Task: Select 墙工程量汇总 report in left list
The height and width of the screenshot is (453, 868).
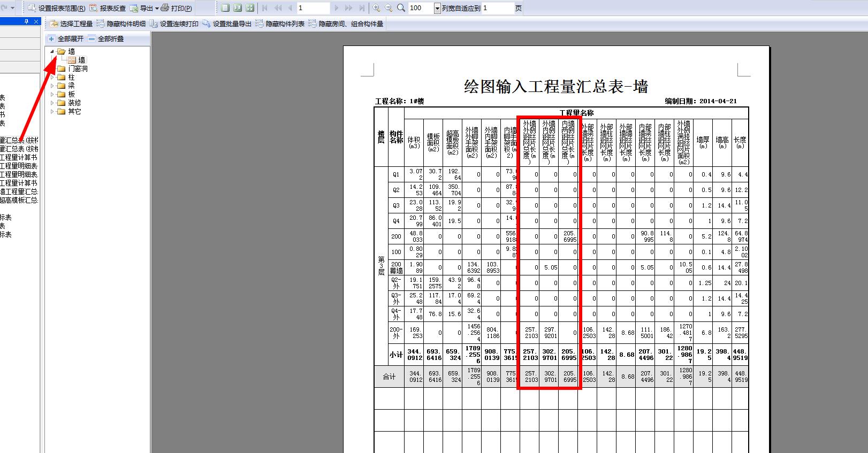Action: [19, 191]
